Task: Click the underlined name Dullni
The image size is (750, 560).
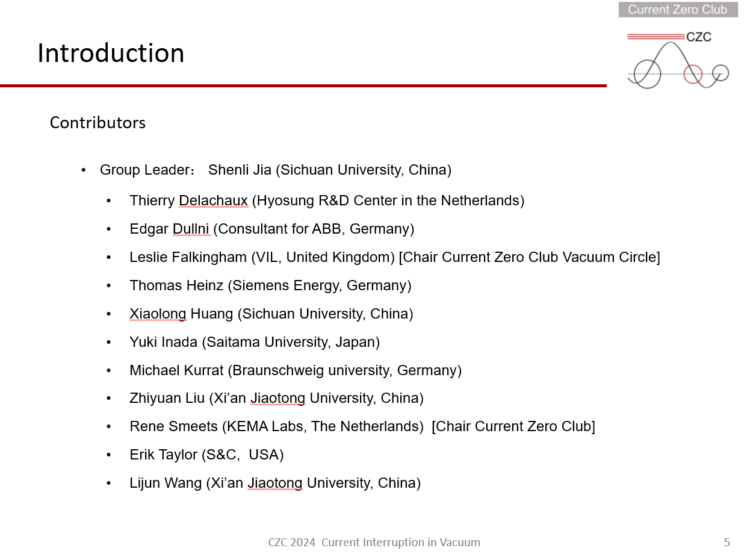Action: (191, 229)
